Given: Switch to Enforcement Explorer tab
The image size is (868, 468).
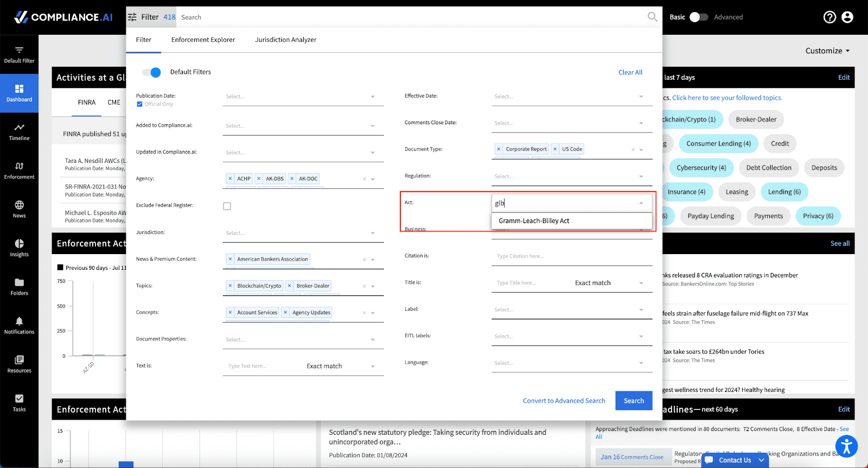Looking at the screenshot, I should click(203, 40).
